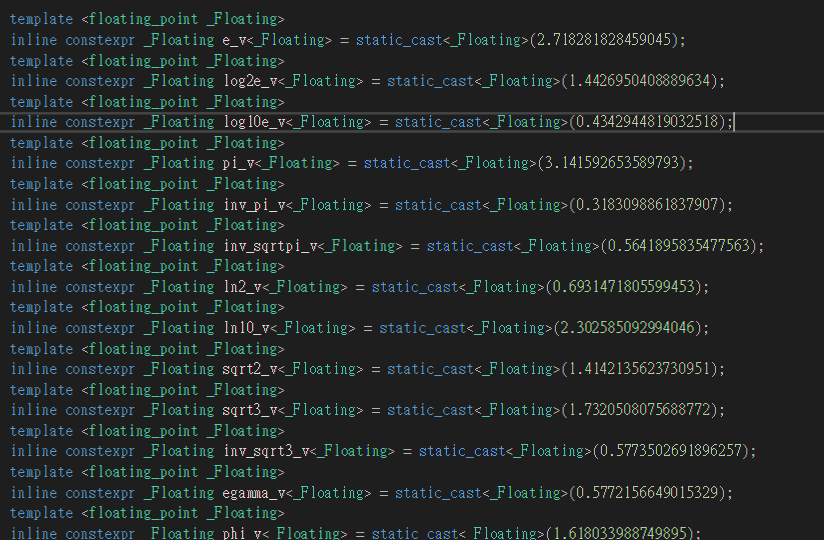Click the phi_v identifier
This screenshot has height=540, width=824.
[x=244, y=533]
